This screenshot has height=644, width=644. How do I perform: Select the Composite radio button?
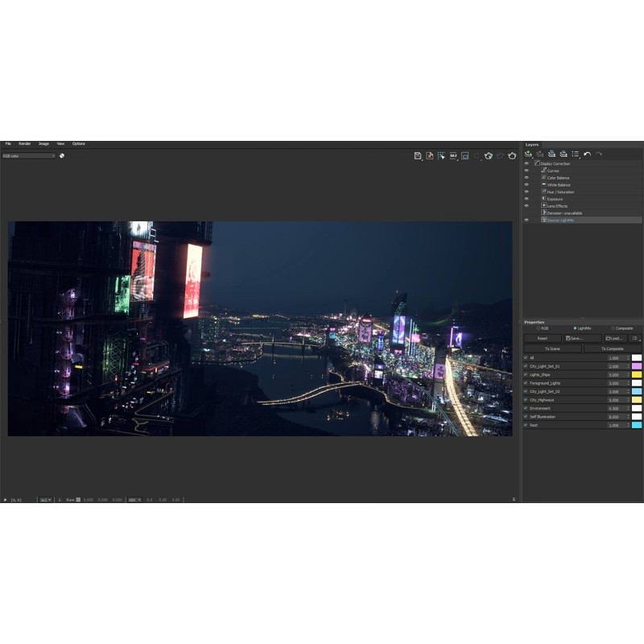[x=613, y=328]
